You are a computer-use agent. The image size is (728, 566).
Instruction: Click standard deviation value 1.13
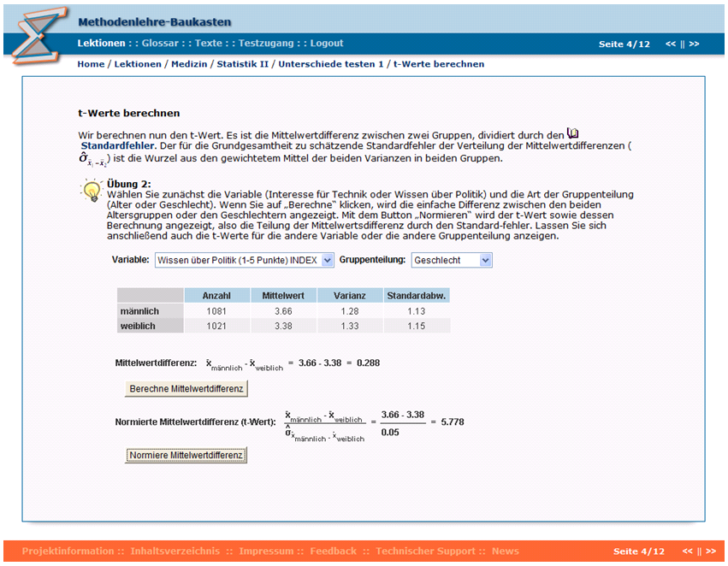pos(417,311)
